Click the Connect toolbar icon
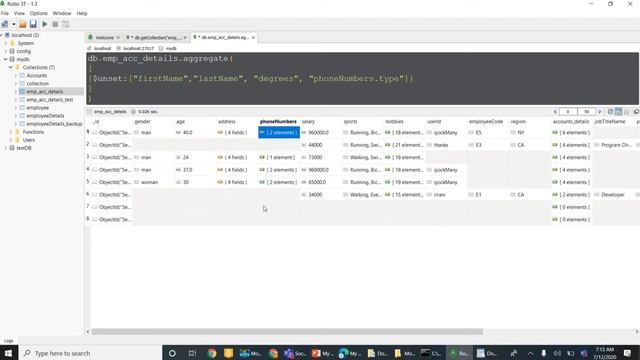The image size is (640, 360). point(5,24)
